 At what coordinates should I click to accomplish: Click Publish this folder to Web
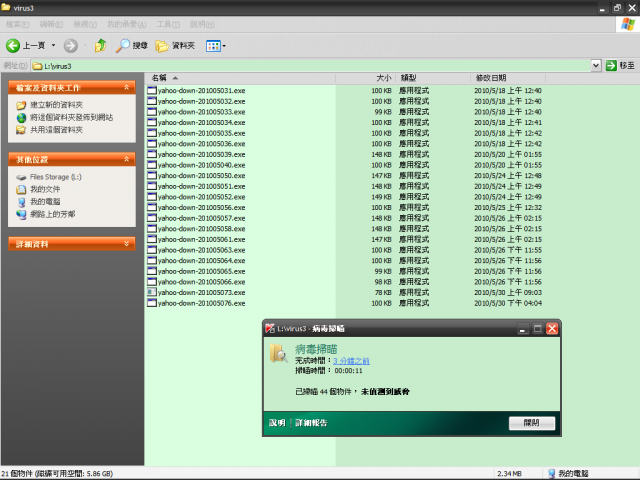tap(71, 118)
